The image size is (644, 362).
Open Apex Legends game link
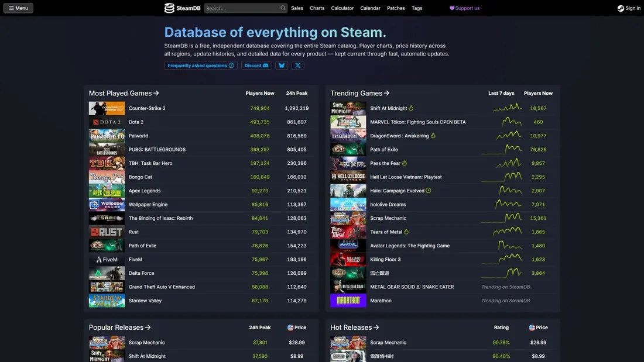[145, 191]
